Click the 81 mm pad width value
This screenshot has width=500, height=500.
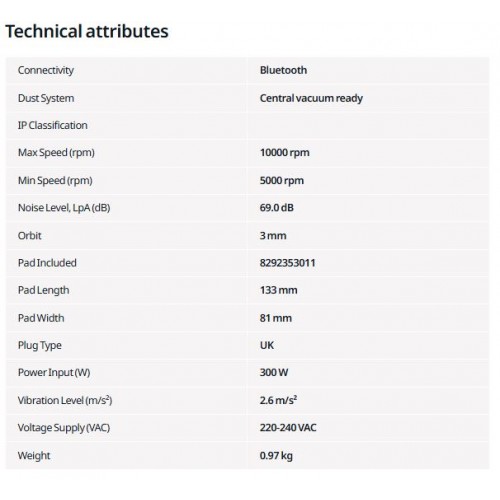click(x=276, y=318)
